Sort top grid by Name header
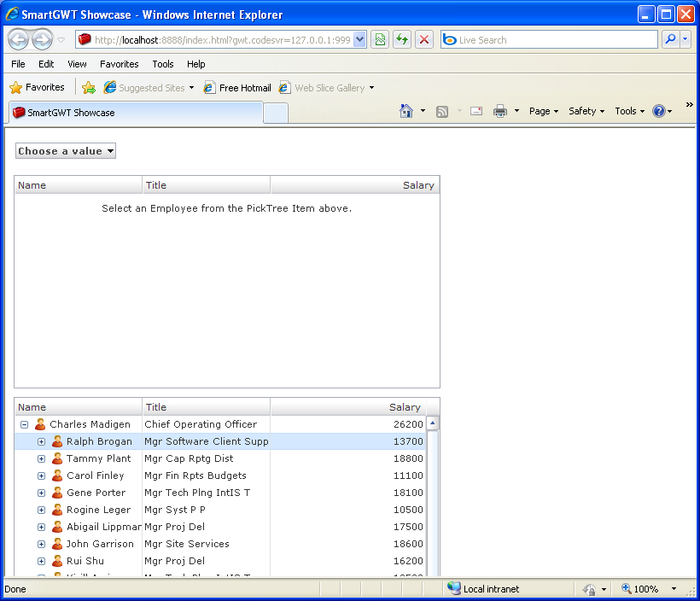This screenshot has width=700, height=601. 79,185
